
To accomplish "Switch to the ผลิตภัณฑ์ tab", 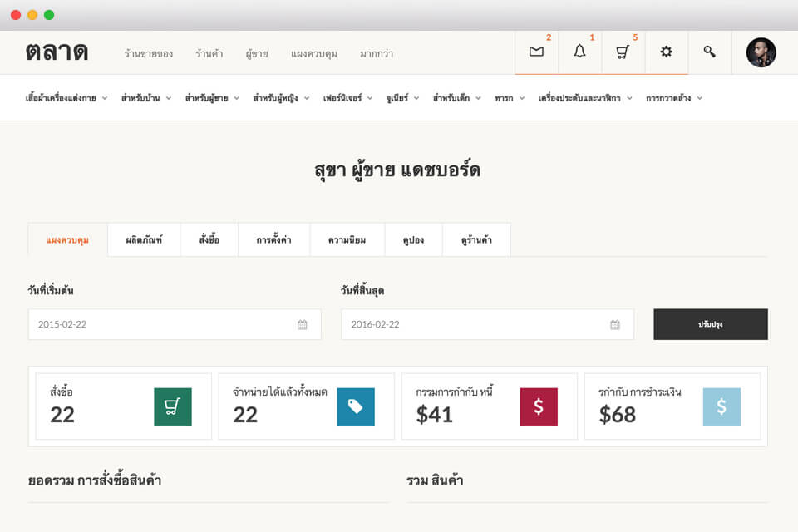I will pyautogui.click(x=144, y=240).
